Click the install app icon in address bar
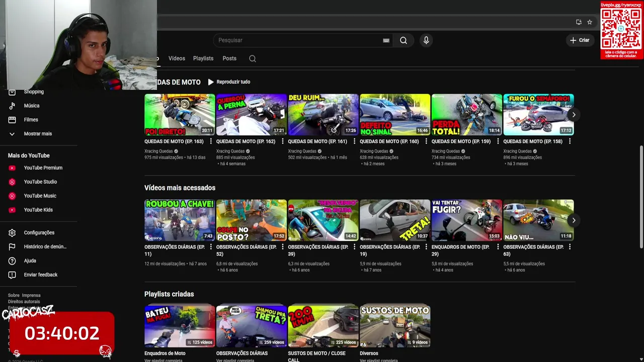Image resolution: width=644 pixels, height=362 pixels. [x=579, y=22]
